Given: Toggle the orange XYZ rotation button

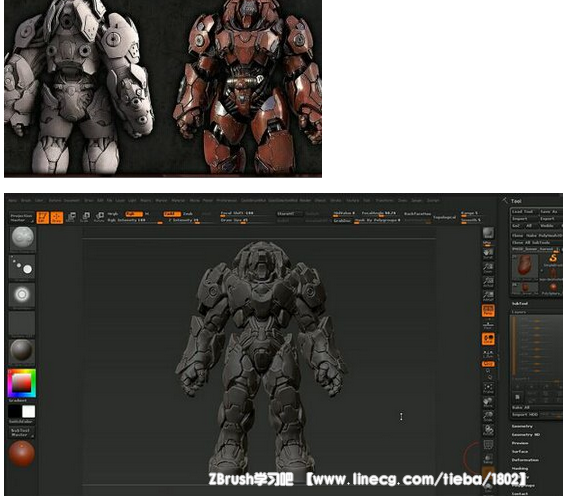Looking at the screenshot, I should coord(488,364).
